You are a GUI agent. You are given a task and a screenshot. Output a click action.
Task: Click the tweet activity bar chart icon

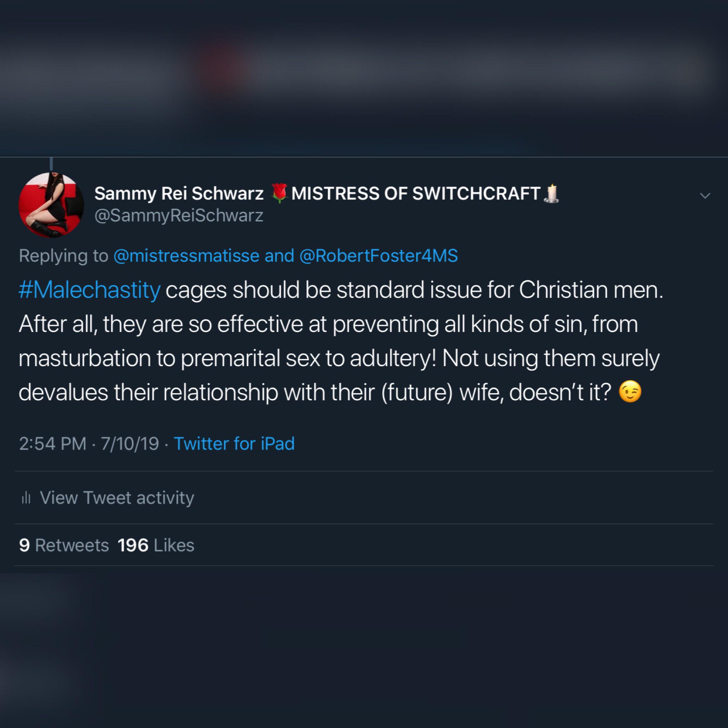coord(26,498)
